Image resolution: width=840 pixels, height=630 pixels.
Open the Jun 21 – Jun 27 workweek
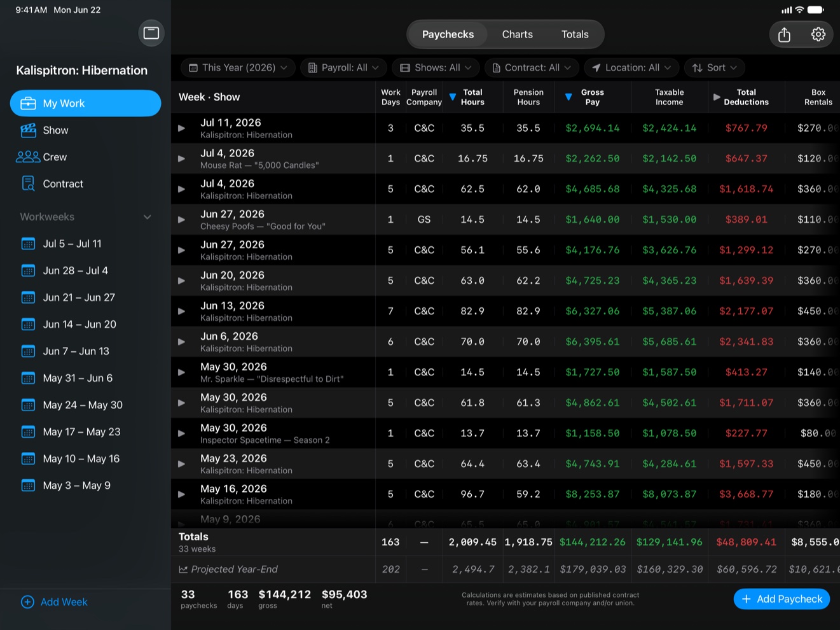tap(85, 297)
